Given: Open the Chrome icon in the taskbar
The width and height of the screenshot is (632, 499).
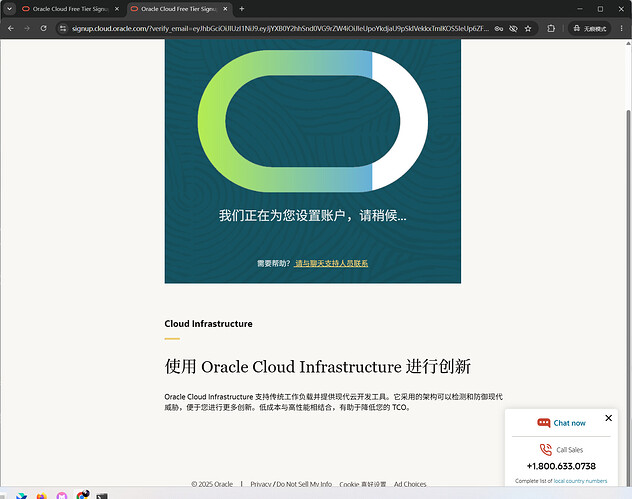Looking at the screenshot, I should point(83,495).
